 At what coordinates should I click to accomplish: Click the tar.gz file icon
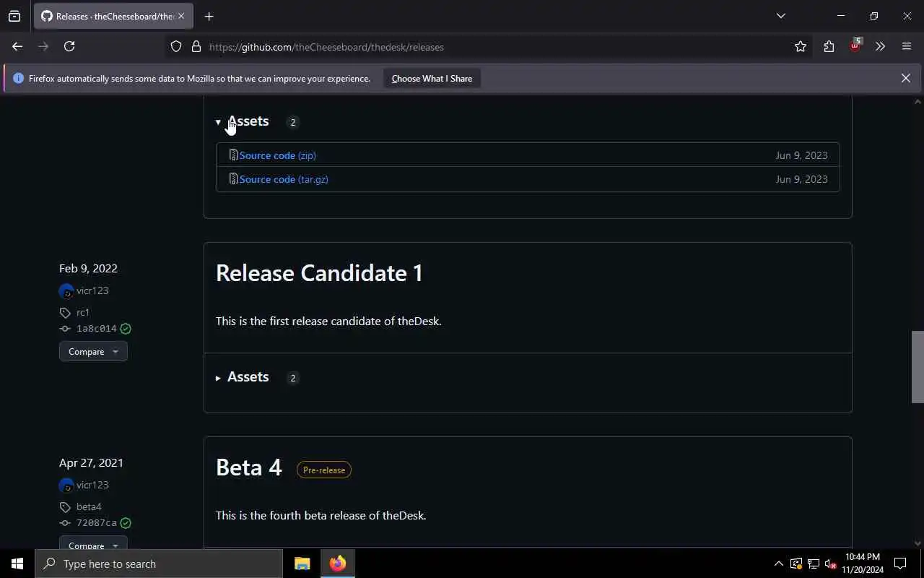pos(233,178)
